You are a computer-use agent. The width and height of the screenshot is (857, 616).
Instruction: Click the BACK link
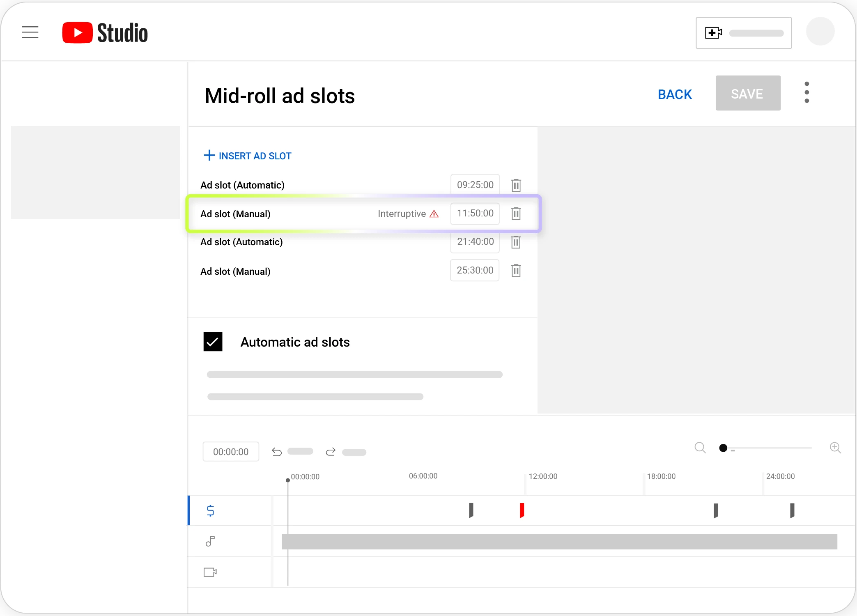pyautogui.click(x=675, y=94)
